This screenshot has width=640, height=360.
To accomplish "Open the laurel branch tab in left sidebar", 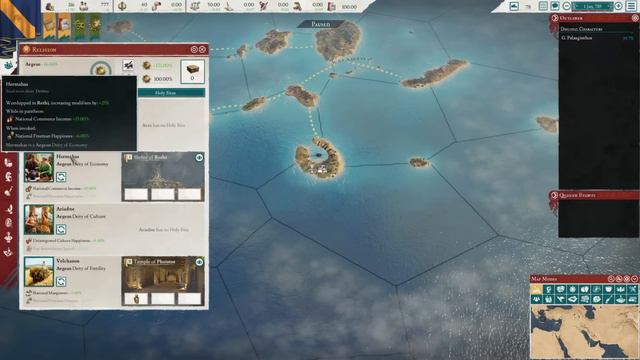I will click(8, 209).
